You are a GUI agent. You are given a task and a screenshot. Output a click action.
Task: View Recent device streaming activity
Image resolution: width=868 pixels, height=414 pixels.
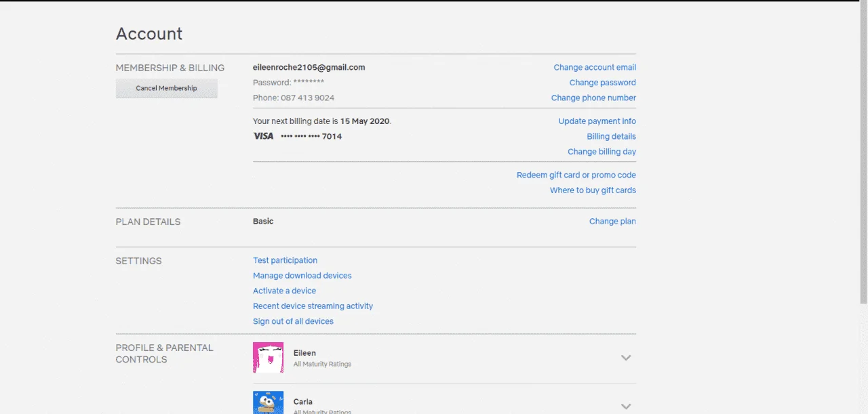(313, 306)
